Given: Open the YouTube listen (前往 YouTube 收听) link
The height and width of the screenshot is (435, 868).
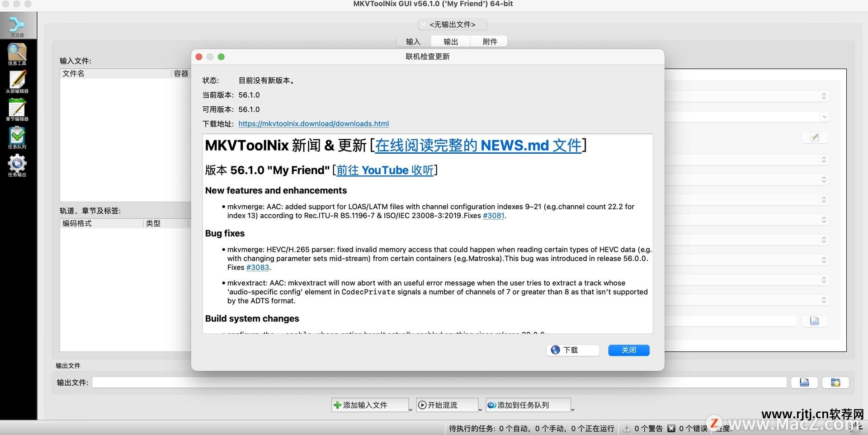Looking at the screenshot, I should 385,170.
